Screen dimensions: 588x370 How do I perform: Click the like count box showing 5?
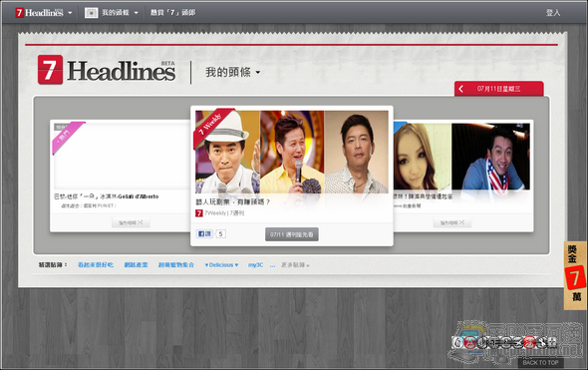(221, 234)
